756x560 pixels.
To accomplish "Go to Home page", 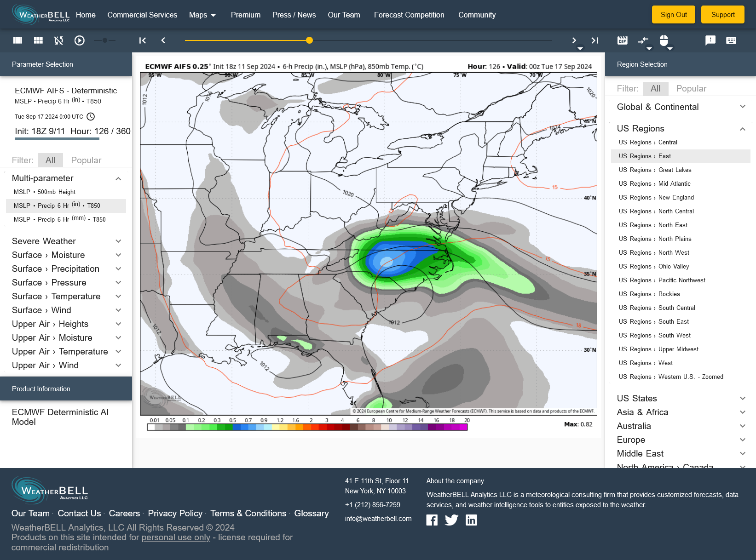I will point(86,15).
